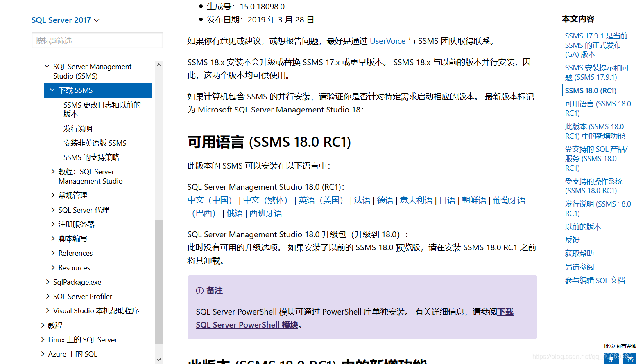The height and width of the screenshot is (364, 636).
Task: Expand the 教程 top-level node
Action: 43,325
